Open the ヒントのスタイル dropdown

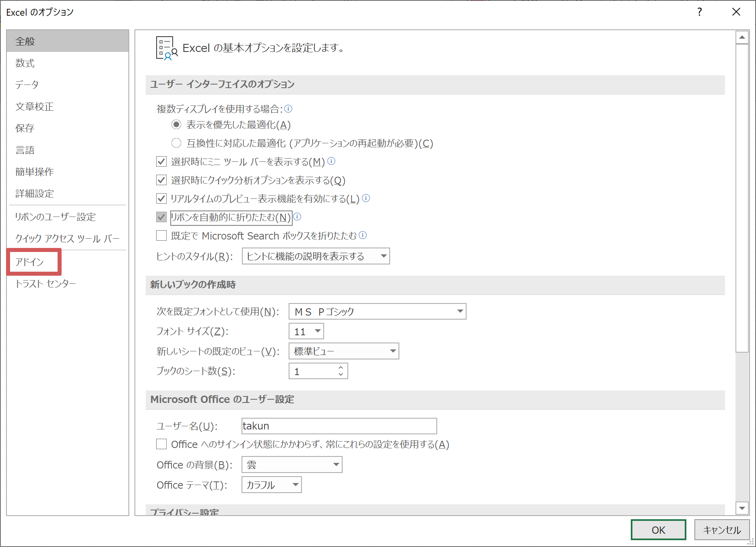316,256
